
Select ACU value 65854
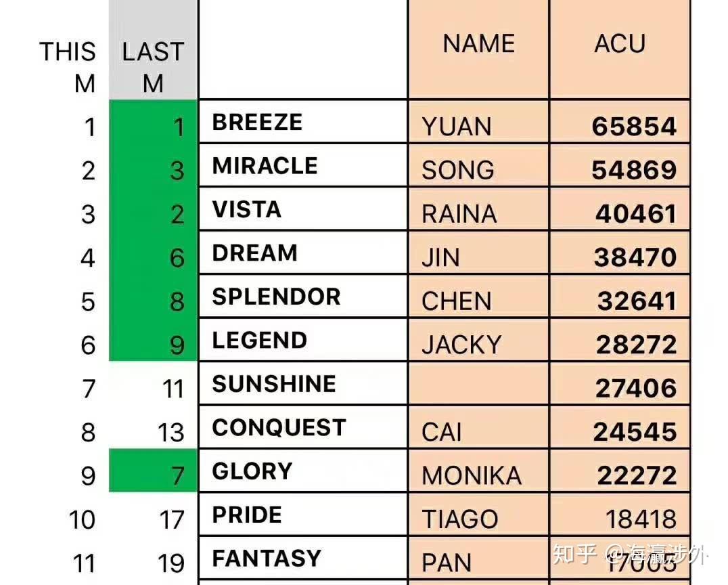(x=633, y=127)
